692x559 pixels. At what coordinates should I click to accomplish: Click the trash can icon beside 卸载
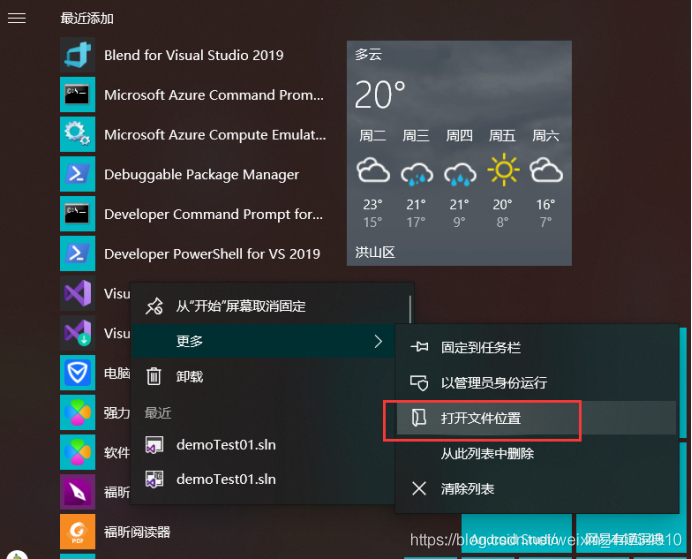pos(154,376)
